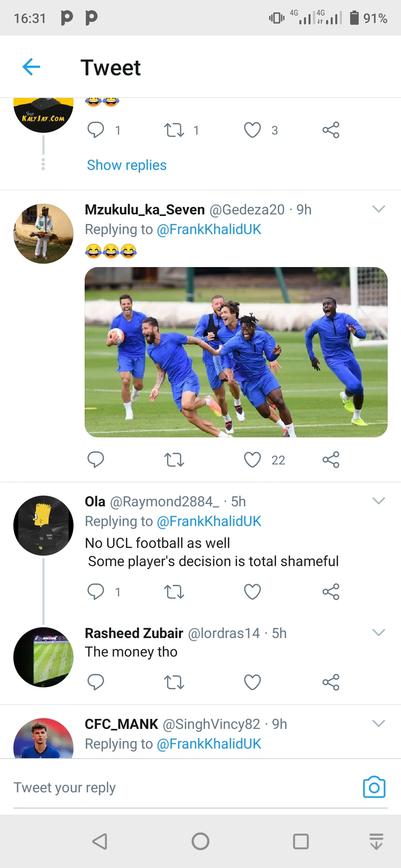Expand options chevron on Ola's tweet

(379, 501)
